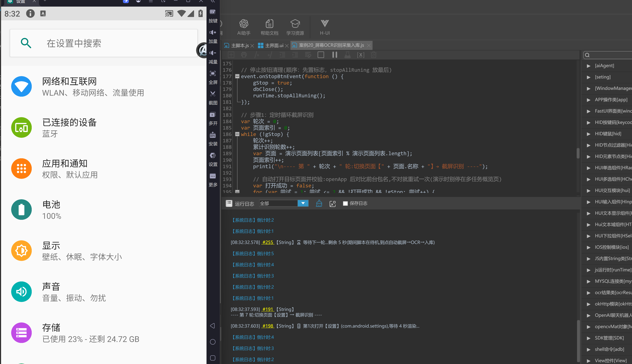Image resolution: width=632 pixels, height=364 pixels.
Task: Switch to the 主脚本.js tab
Action: pyautogui.click(x=239, y=45)
